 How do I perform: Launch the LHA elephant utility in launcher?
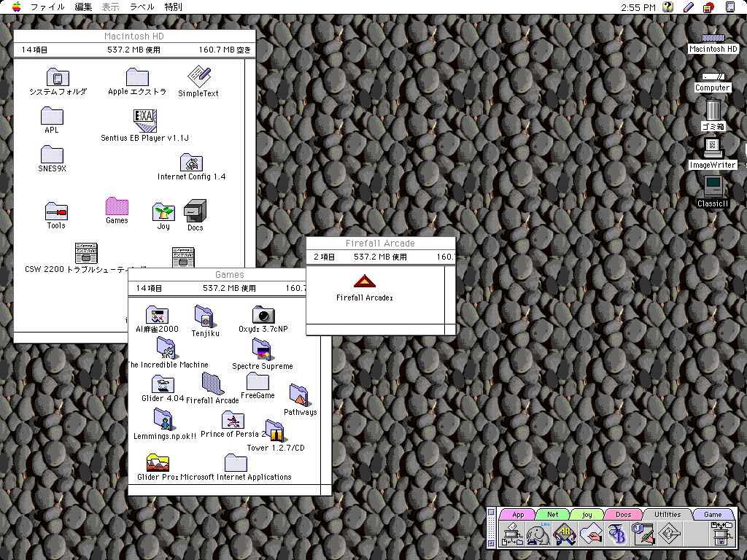(x=538, y=533)
